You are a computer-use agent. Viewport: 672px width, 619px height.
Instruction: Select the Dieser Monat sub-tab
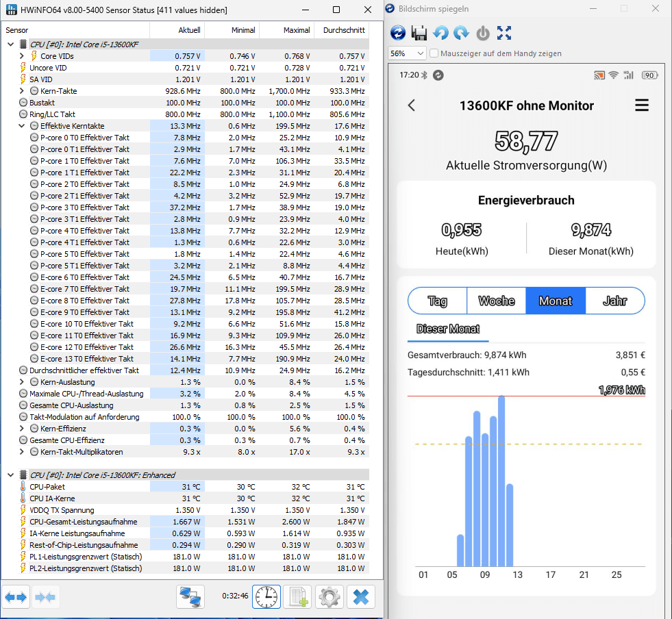click(x=448, y=329)
